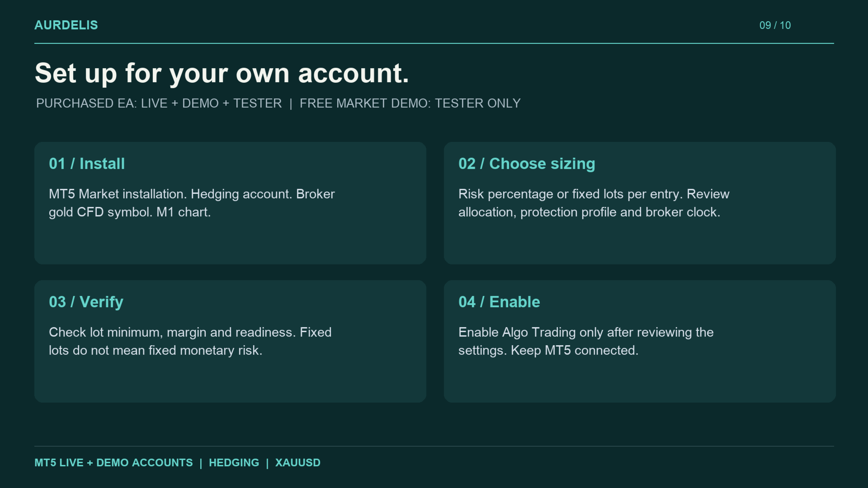This screenshot has height=488, width=868.
Task: Click the XAUUSD footer label
Action: point(298,463)
